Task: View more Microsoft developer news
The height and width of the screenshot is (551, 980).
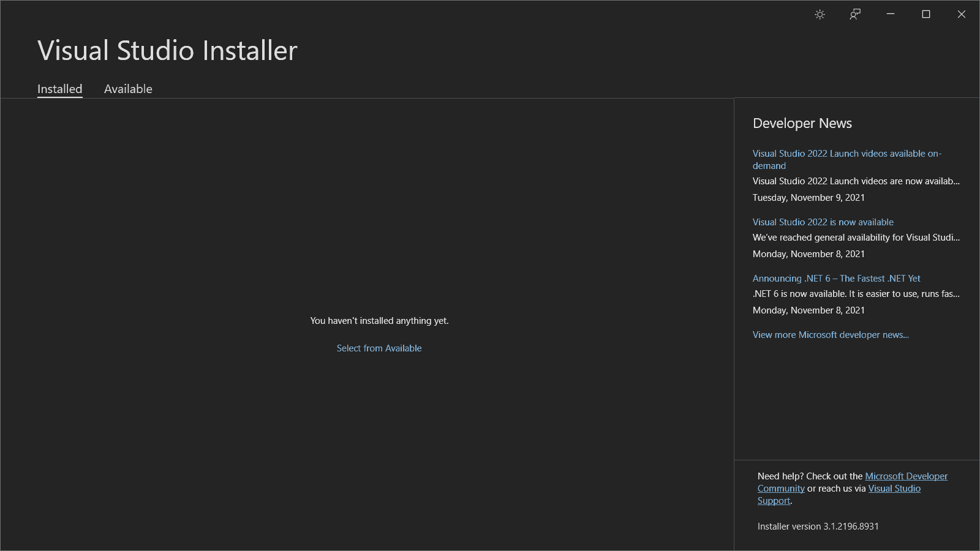Action: pyautogui.click(x=831, y=335)
